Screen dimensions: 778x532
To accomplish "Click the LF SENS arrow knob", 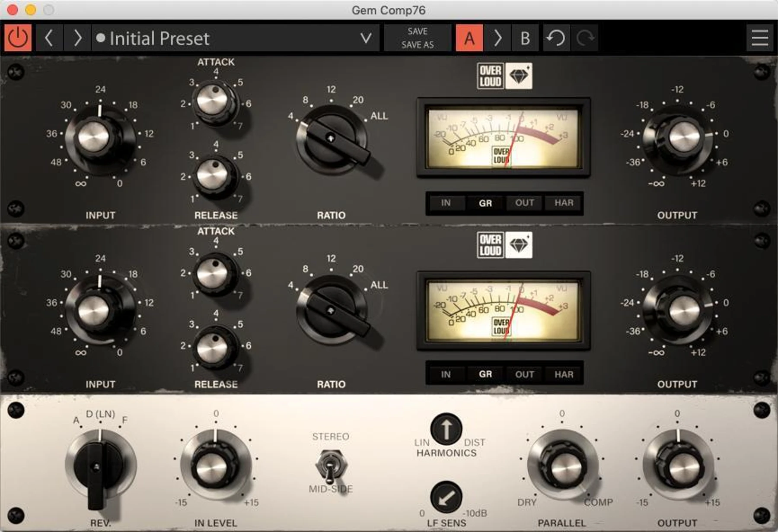I will (x=446, y=497).
